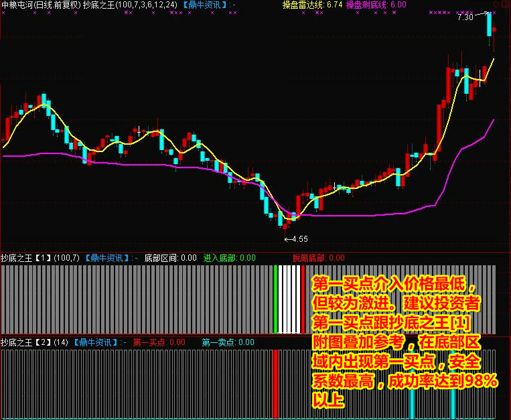Click the 第一买点: 0.00 value

coord(159,342)
